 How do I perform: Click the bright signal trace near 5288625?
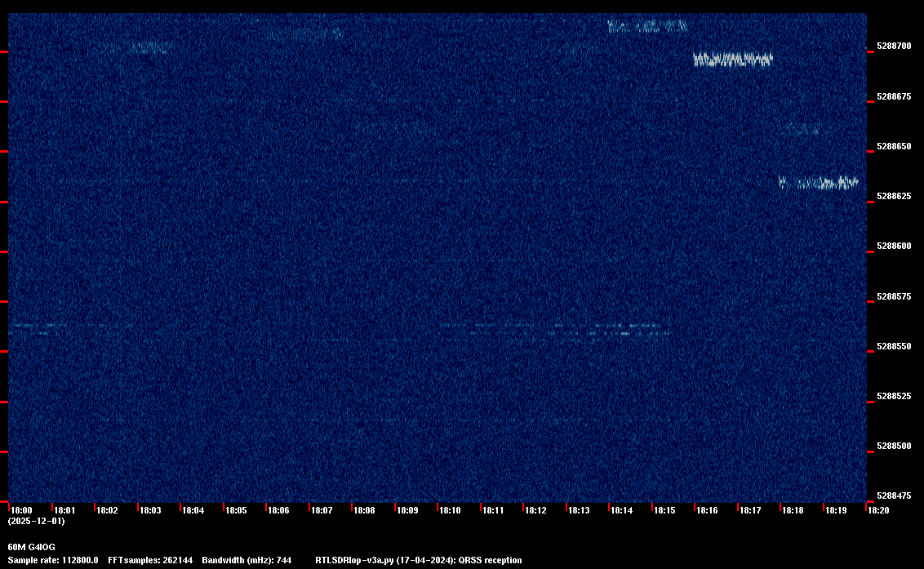[x=819, y=183]
